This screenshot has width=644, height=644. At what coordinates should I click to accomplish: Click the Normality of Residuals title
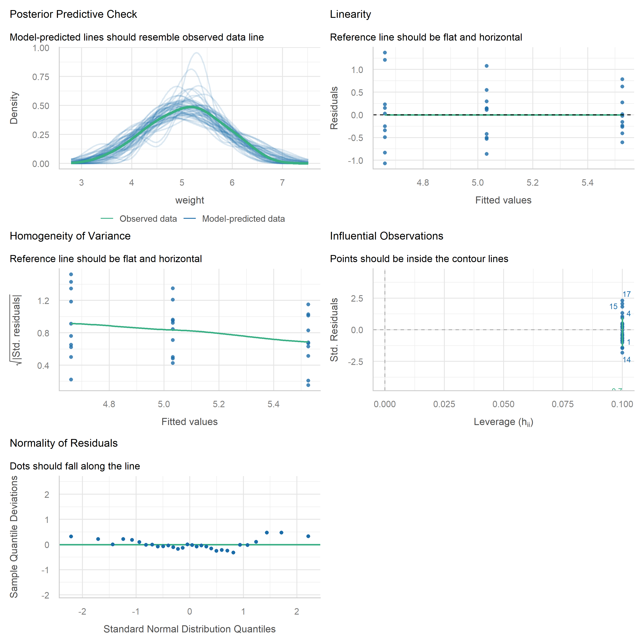click(64, 443)
